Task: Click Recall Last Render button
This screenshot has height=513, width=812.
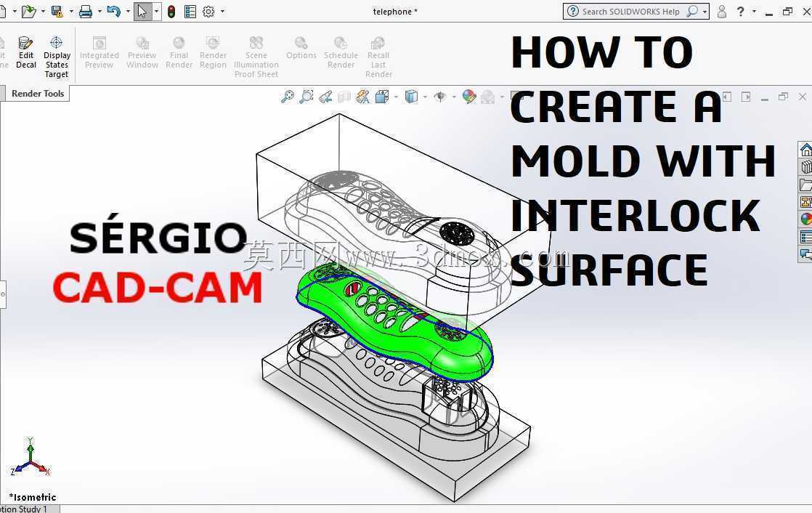Action: (378, 57)
